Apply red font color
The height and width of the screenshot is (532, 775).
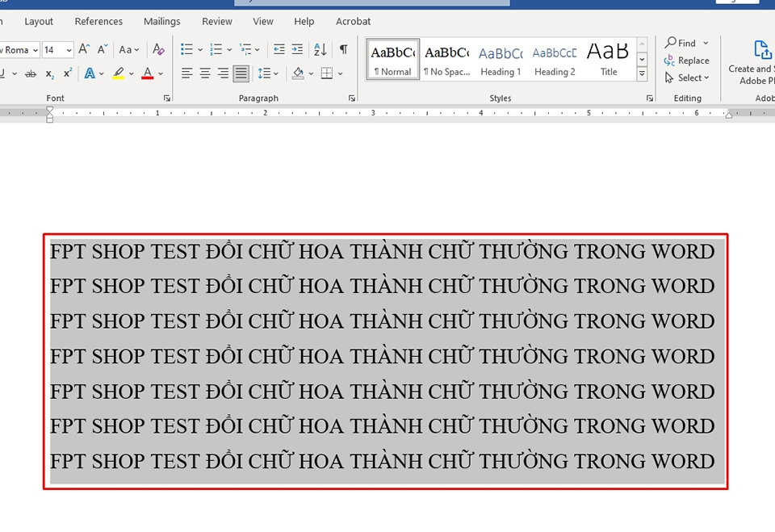(x=147, y=73)
